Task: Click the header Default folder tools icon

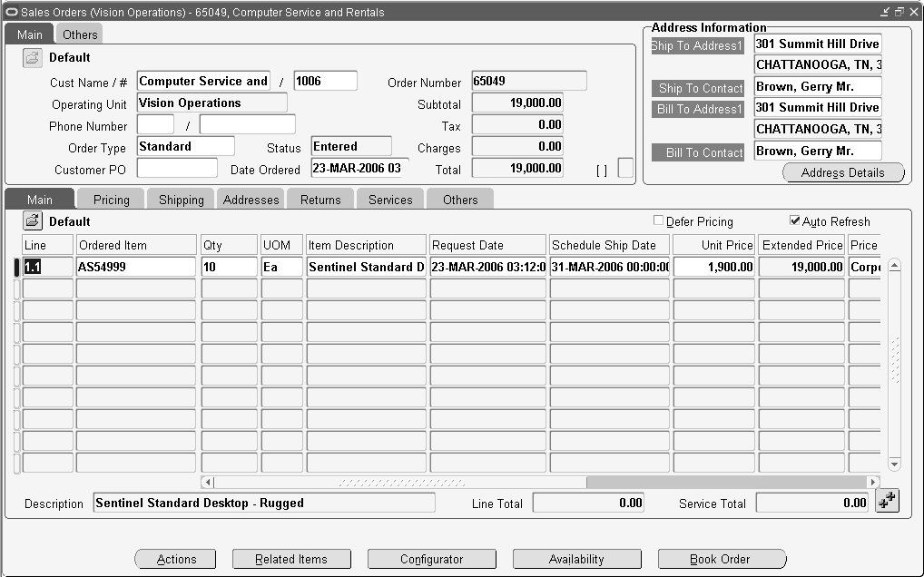Action: click(33, 58)
